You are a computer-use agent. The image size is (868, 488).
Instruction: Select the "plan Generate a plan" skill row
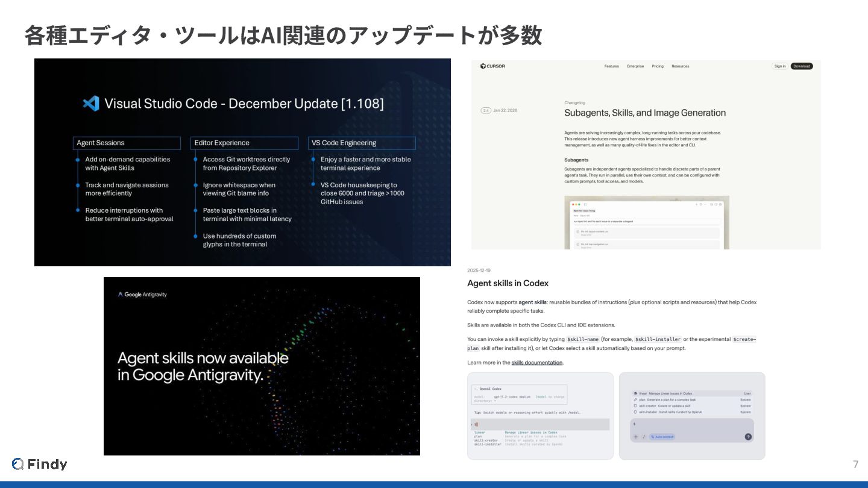click(x=692, y=399)
